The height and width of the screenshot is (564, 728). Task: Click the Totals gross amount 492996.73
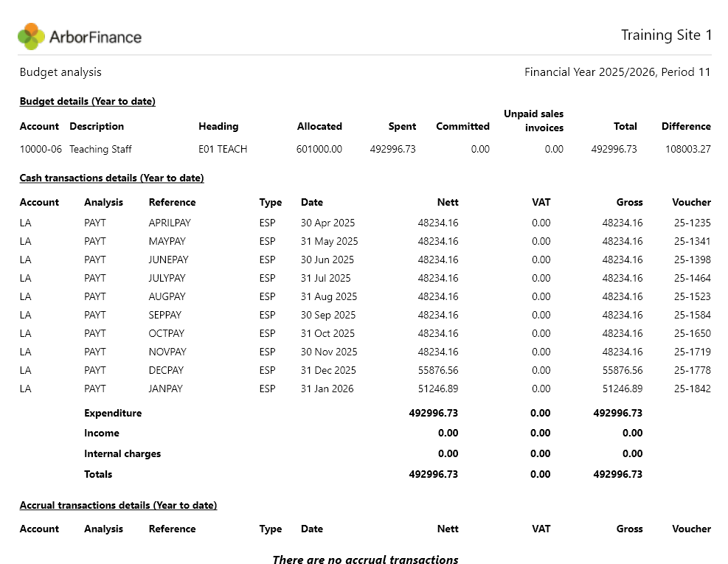coord(617,474)
